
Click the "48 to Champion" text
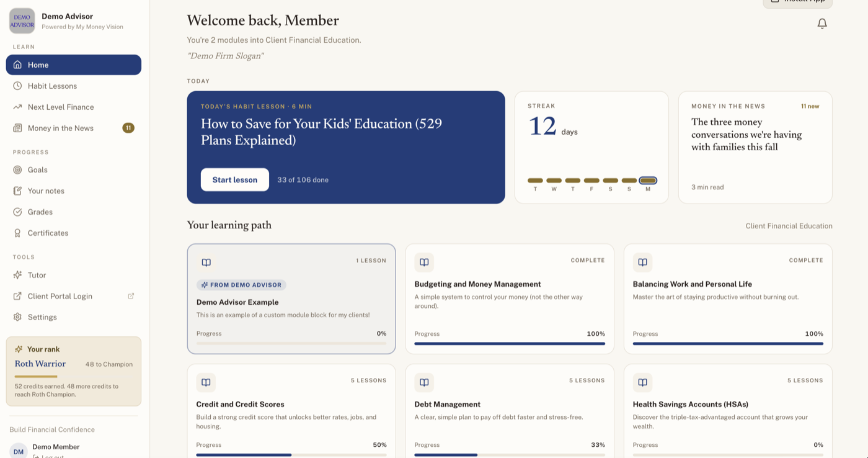click(109, 364)
